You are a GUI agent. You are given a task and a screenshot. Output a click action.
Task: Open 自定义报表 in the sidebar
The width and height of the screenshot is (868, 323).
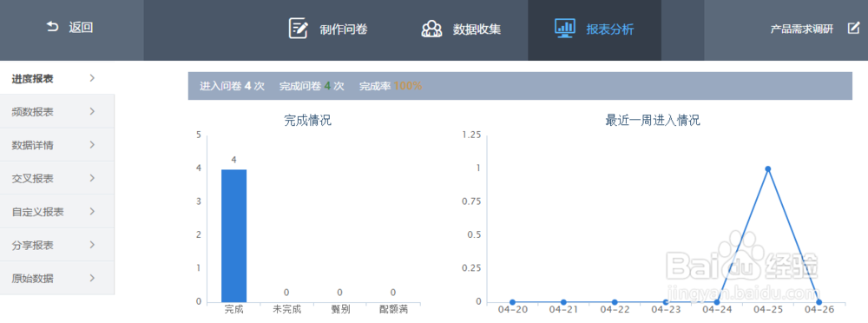coord(57,212)
